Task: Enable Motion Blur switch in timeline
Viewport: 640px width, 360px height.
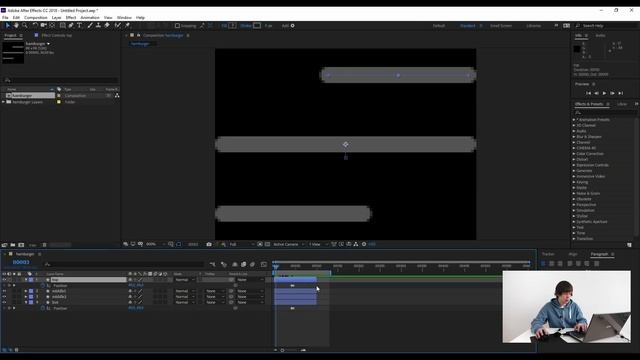Action: point(252,264)
